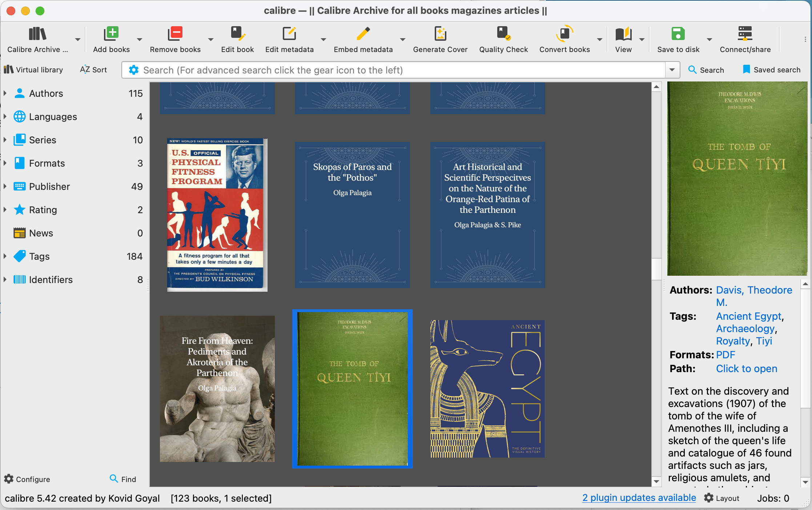Select the U.S. Physical Fitness Program cover
The width and height of the screenshot is (812, 510).
(x=217, y=215)
